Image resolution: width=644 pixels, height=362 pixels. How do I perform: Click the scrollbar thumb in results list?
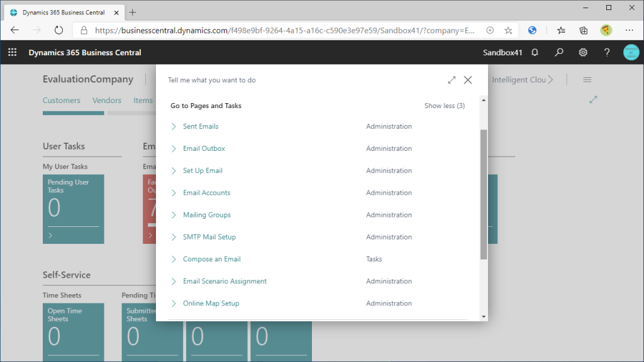click(x=484, y=195)
